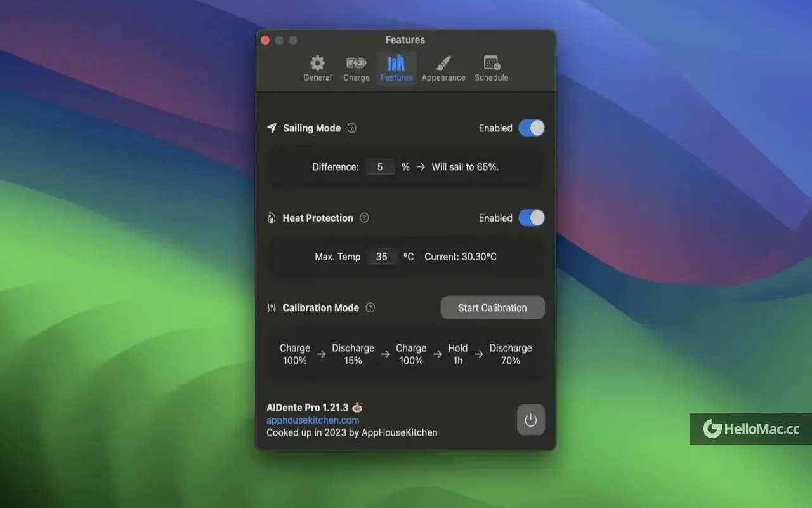Click the 'Hold 1h' calibration step
The image size is (812, 508).
458,354
